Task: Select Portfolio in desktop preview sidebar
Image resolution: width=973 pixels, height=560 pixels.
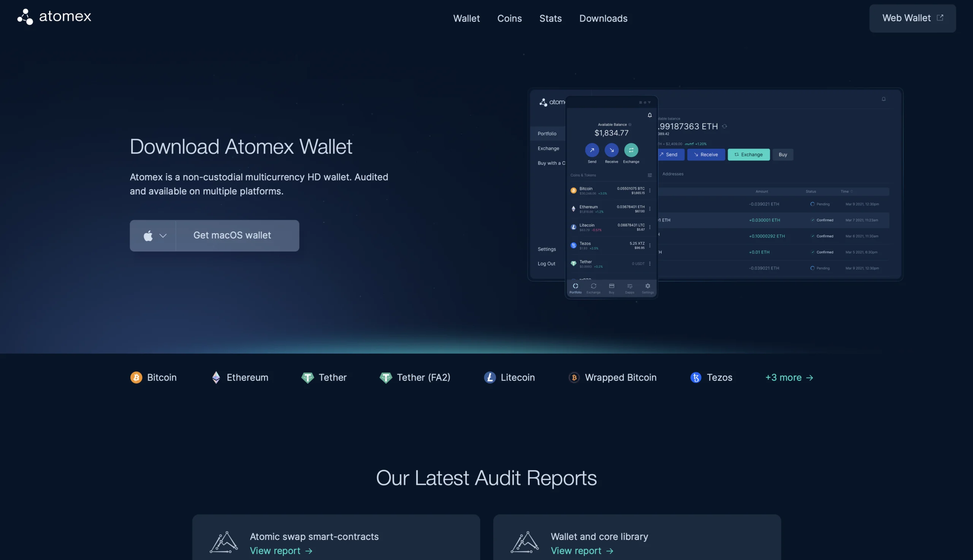Action: [x=547, y=134]
